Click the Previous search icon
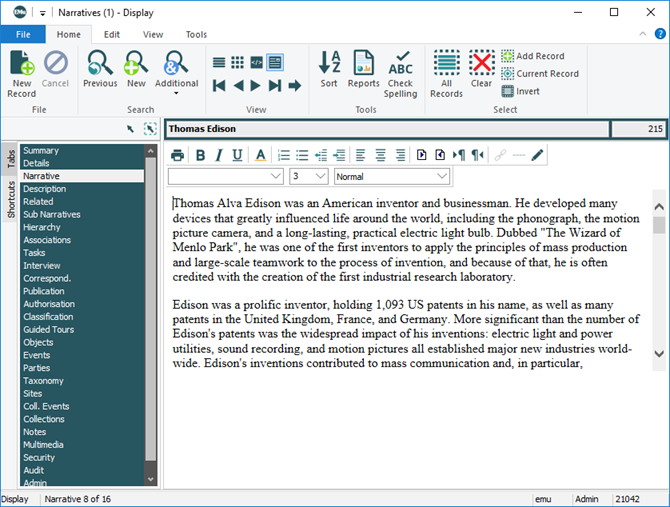This screenshot has width=670, height=507. click(x=100, y=70)
